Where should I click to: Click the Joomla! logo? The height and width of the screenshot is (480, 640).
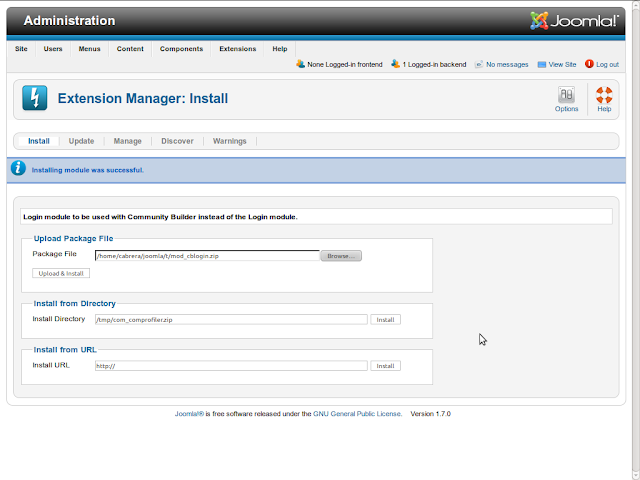pos(574,20)
